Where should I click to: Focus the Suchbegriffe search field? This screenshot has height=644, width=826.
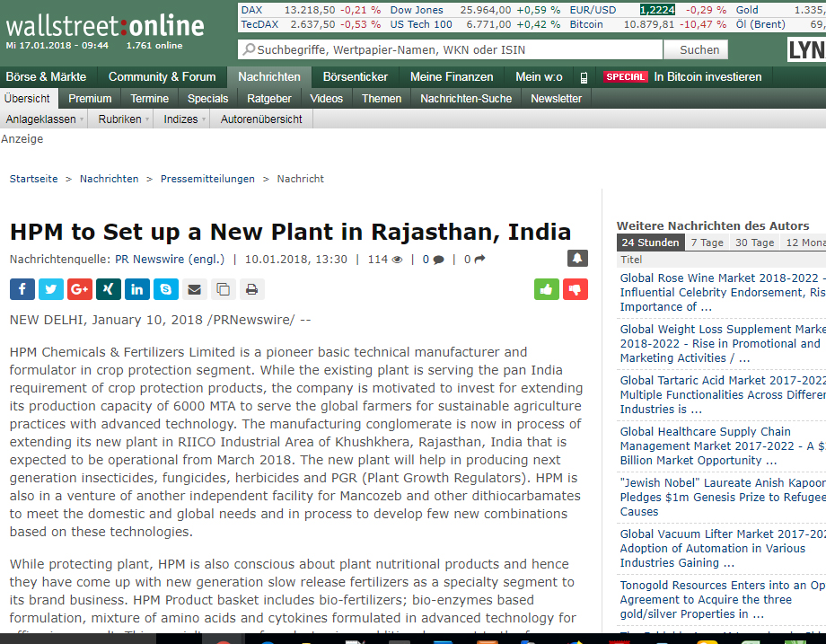pos(451,49)
